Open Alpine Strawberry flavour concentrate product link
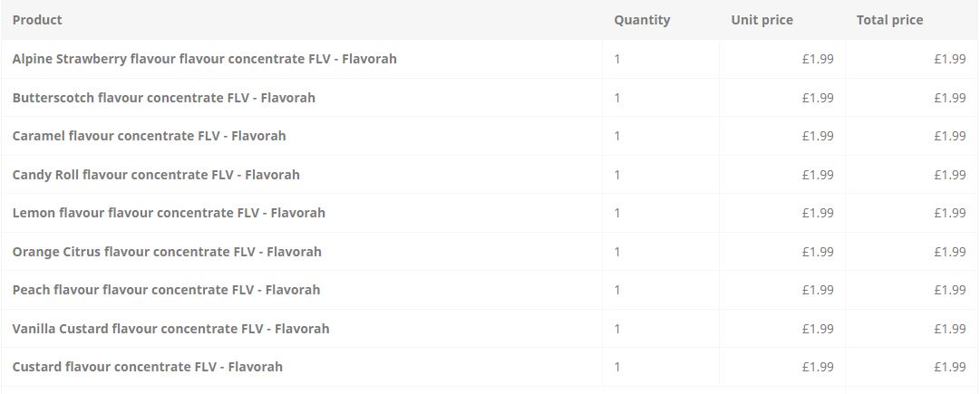Image resolution: width=980 pixels, height=394 pixels. pyautogui.click(x=204, y=59)
